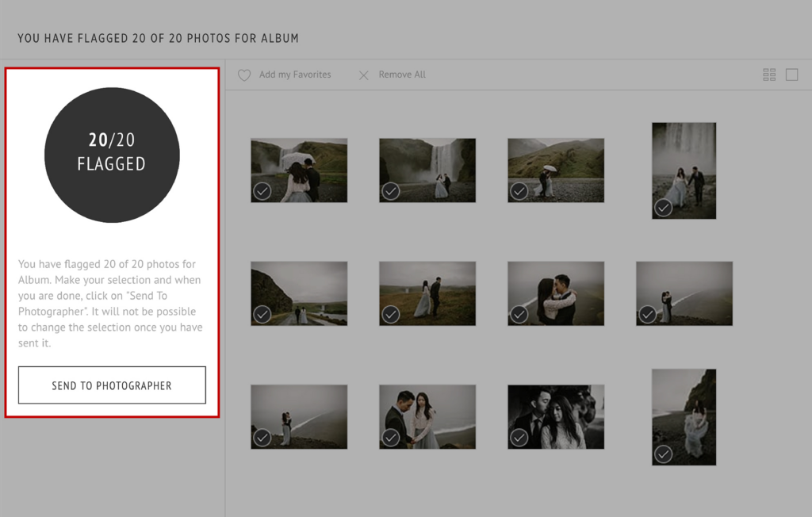Uncheck the couple holding hands looking down photo
Viewport: 812px width, 517px height.
(x=390, y=438)
